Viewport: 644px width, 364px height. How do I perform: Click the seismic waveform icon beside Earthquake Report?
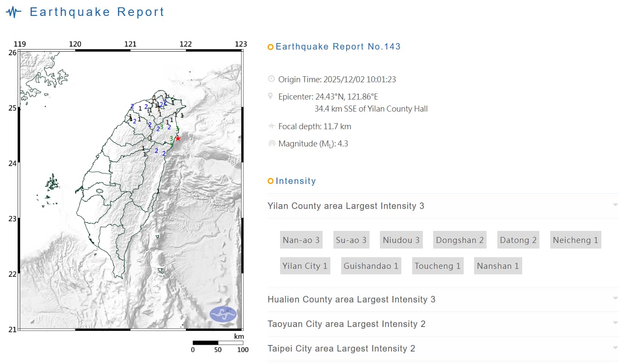pos(14,12)
